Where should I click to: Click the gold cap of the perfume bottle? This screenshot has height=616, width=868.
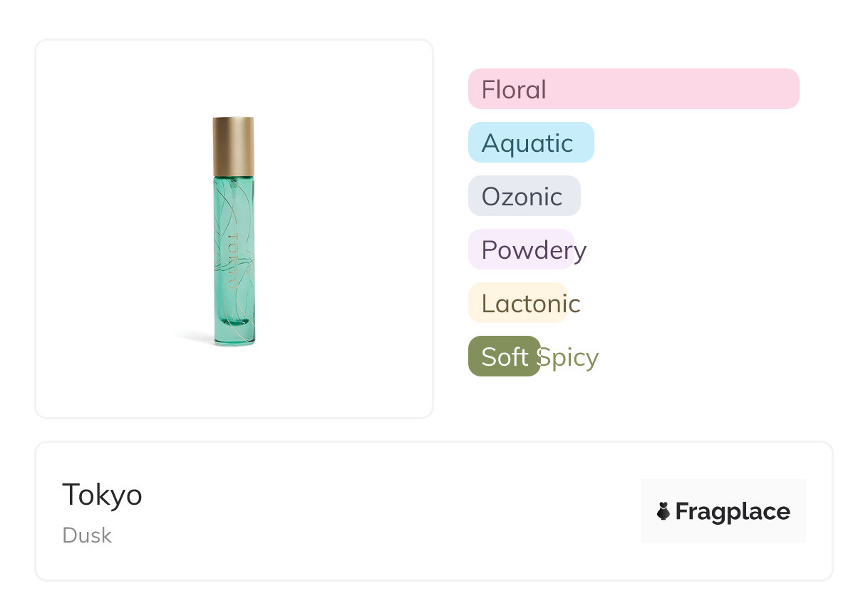pyautogui.click(x=233, y=145)
